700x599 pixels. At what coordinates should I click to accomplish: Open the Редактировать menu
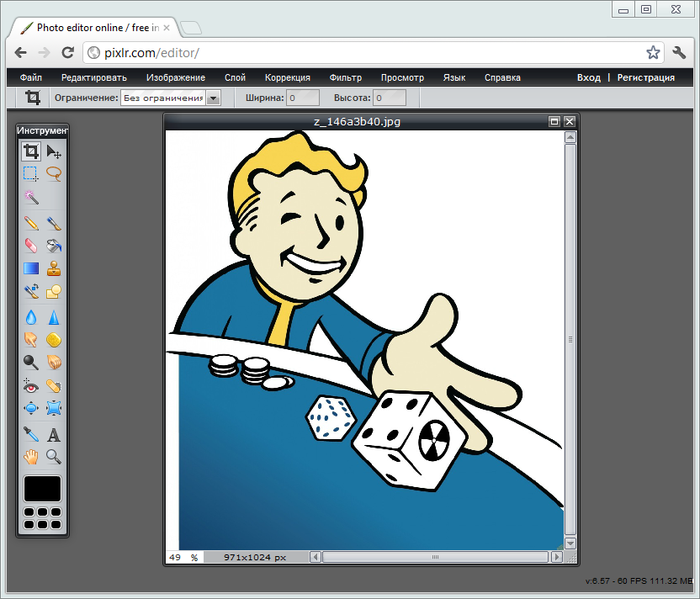(x=93, y=77)
